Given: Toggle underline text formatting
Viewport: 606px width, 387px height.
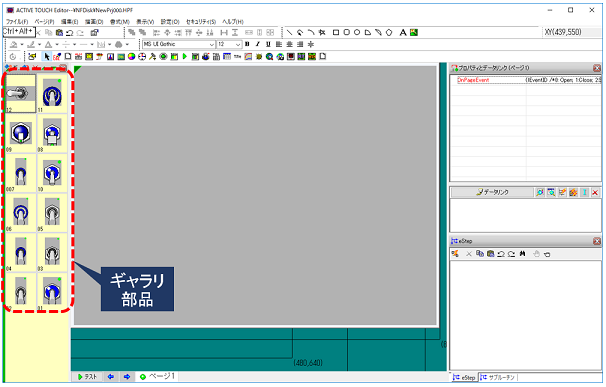Looking at the screenshot, I should [x=268, y=44].
